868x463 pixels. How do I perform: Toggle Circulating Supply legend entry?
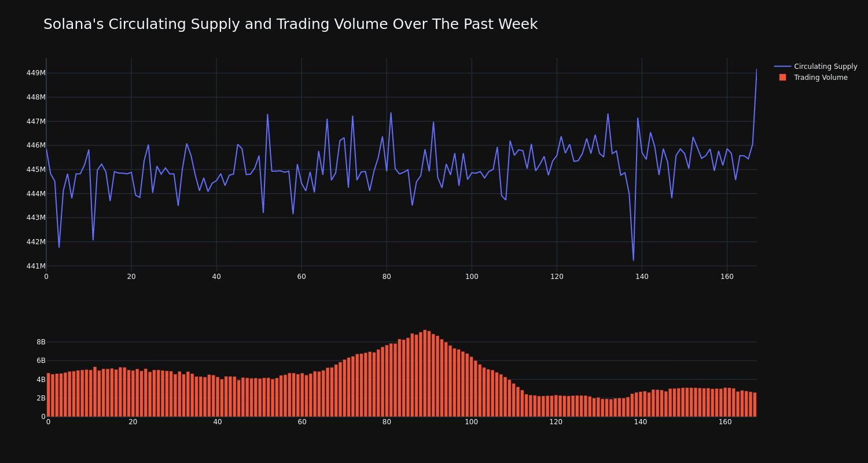click(815, 67)
